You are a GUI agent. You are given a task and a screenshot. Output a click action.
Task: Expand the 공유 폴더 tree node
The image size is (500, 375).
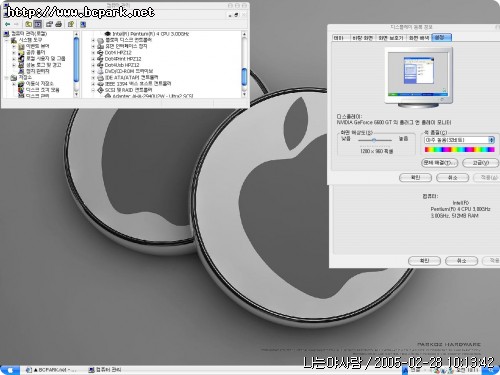point(14,53)
